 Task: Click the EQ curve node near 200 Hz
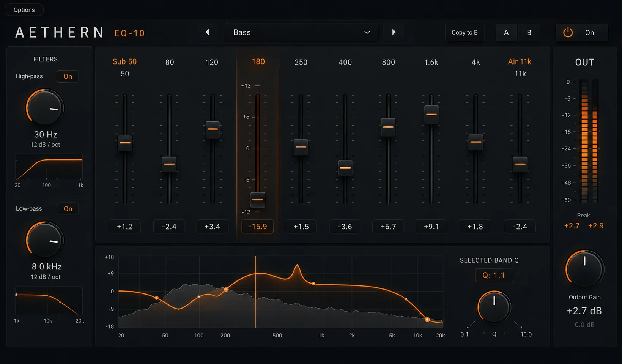click(226, 289)
